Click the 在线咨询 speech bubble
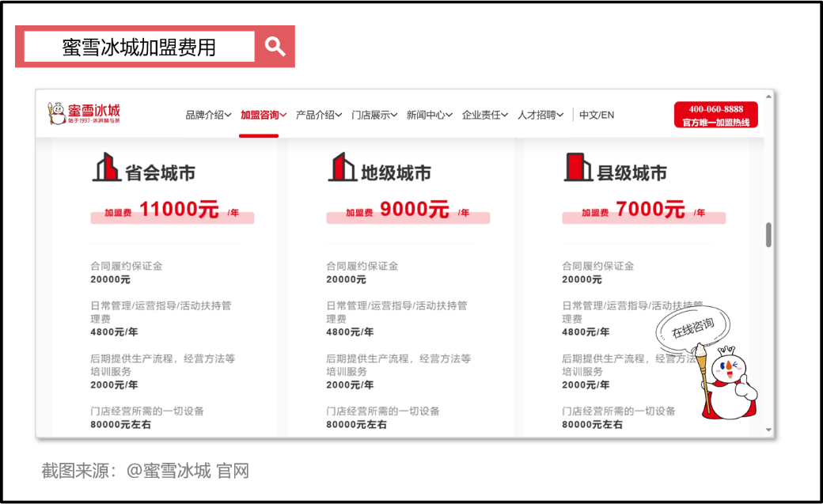 (x=693, y=325)
